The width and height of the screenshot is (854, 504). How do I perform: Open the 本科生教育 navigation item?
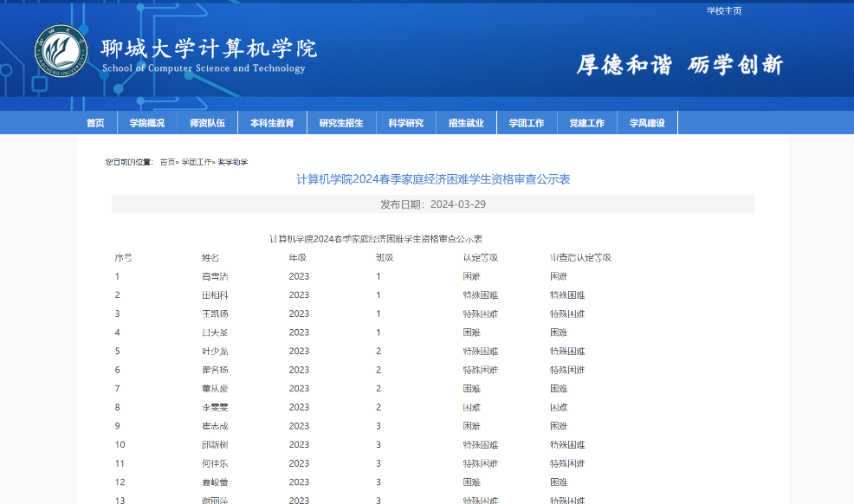272,123
